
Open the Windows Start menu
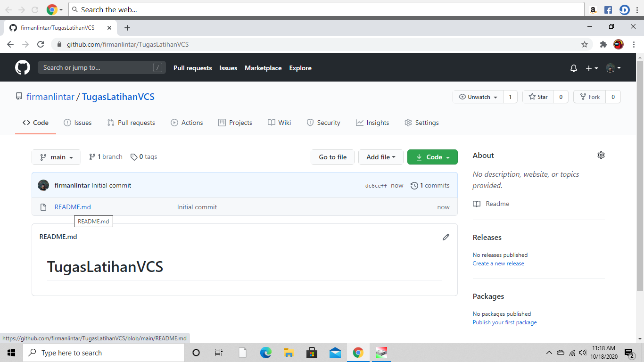pyautogui.click(x=11, y=353)
